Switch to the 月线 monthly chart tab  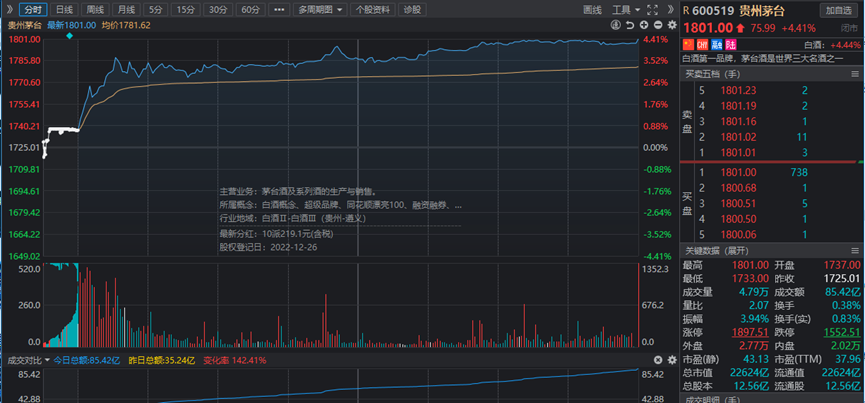(x=126, y=9)
